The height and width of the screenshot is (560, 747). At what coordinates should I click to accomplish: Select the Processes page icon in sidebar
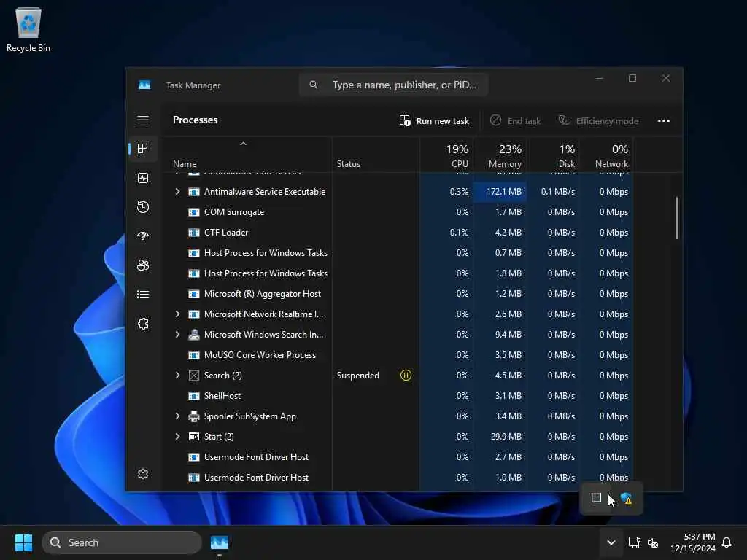(x=142, y=149)
